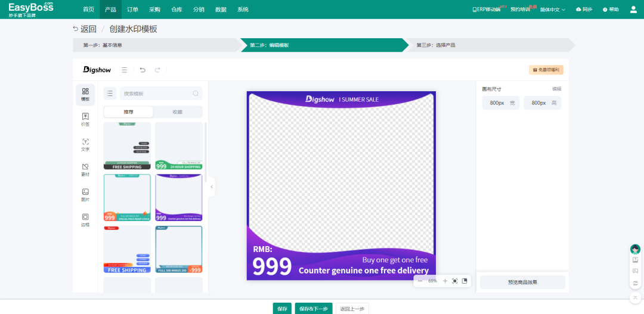This screenshot has width=644, height=314.
Task: Click the undo arrow in editor toolbar
Action: pos(143,70)
